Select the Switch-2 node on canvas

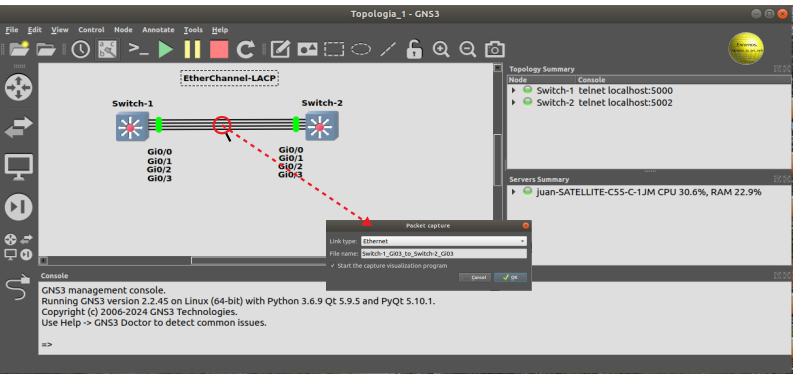(x=321, y=126)
